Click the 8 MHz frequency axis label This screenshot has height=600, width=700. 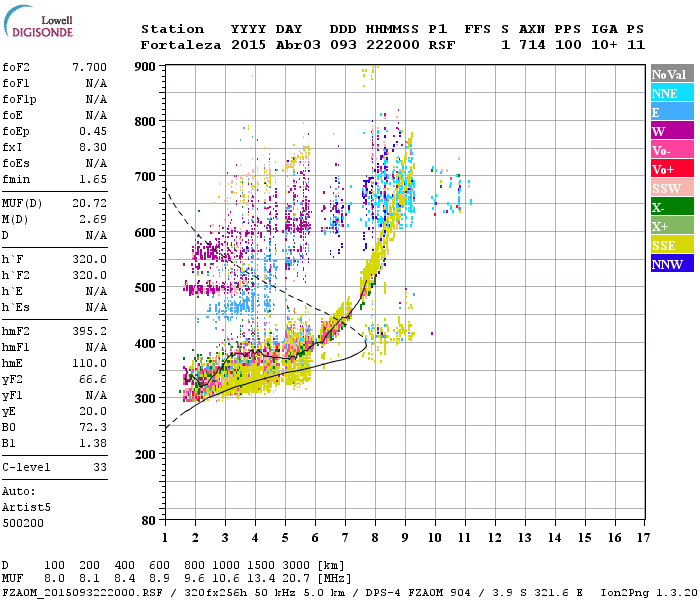click(x=375, y=538)
